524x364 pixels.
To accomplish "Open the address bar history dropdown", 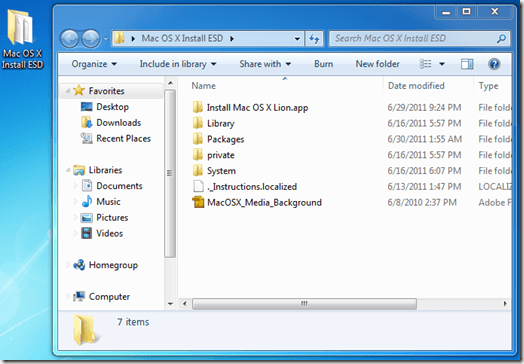I will pyautogui.click(x=297, y=39).
